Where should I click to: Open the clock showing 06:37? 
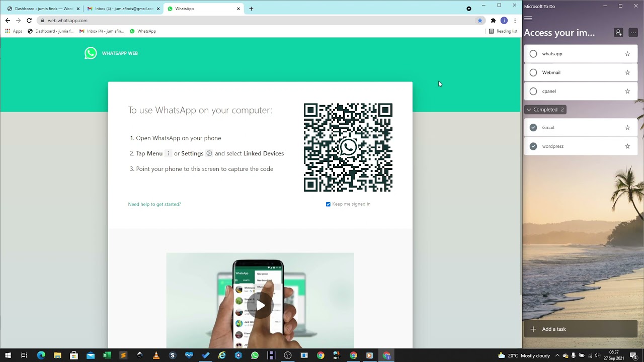tap(614, 355)
